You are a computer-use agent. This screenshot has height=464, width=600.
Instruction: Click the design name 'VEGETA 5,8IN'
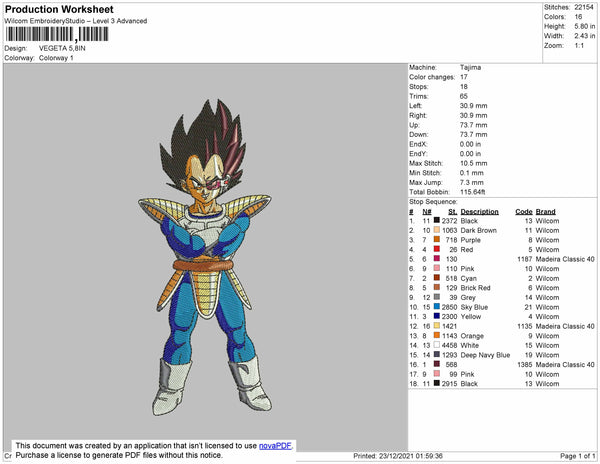(62, 48)
